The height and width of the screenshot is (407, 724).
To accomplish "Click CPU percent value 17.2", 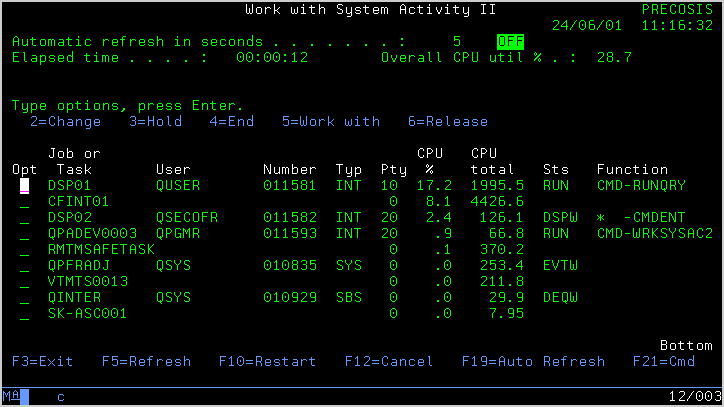I will pos(434,186).
